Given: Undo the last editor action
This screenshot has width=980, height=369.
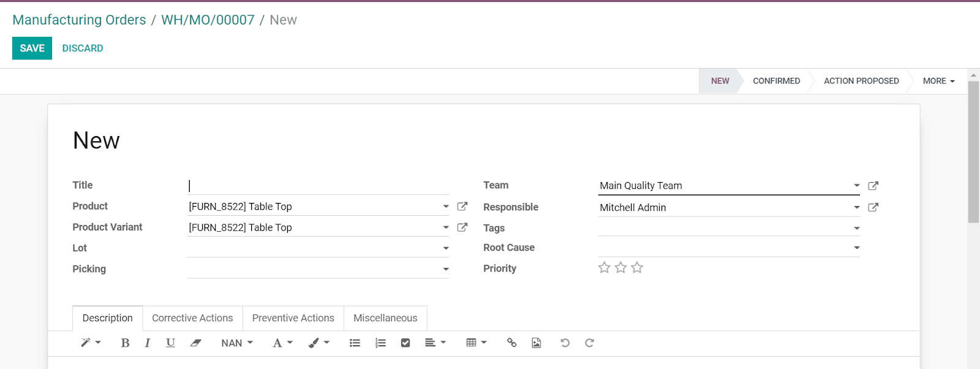Looking at the screenshot, I should (565, 343).
